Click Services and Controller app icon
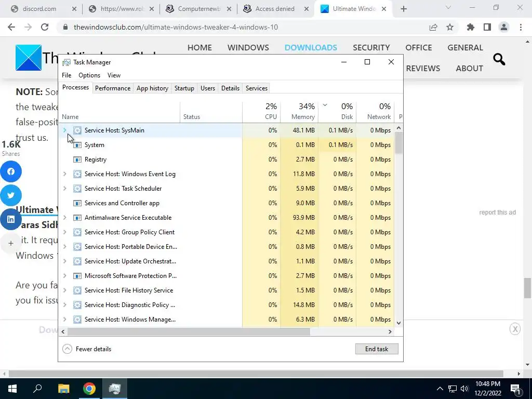Screen dimensions: 532x399 [77, 203]
